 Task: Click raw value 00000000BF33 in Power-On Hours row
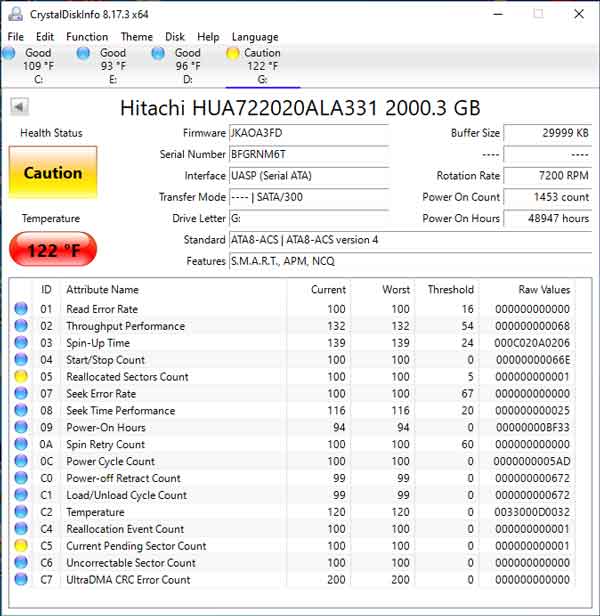click(x=532, y=427)
